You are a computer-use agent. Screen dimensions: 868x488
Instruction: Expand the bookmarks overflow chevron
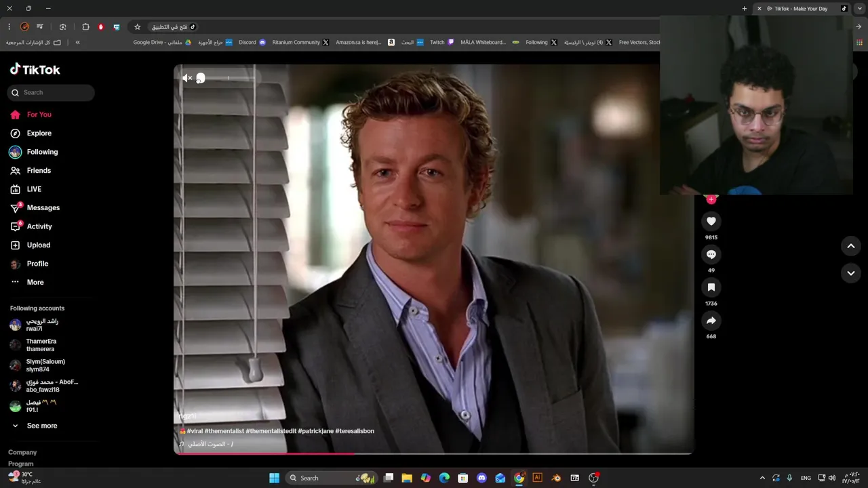(x=77, y=42)
